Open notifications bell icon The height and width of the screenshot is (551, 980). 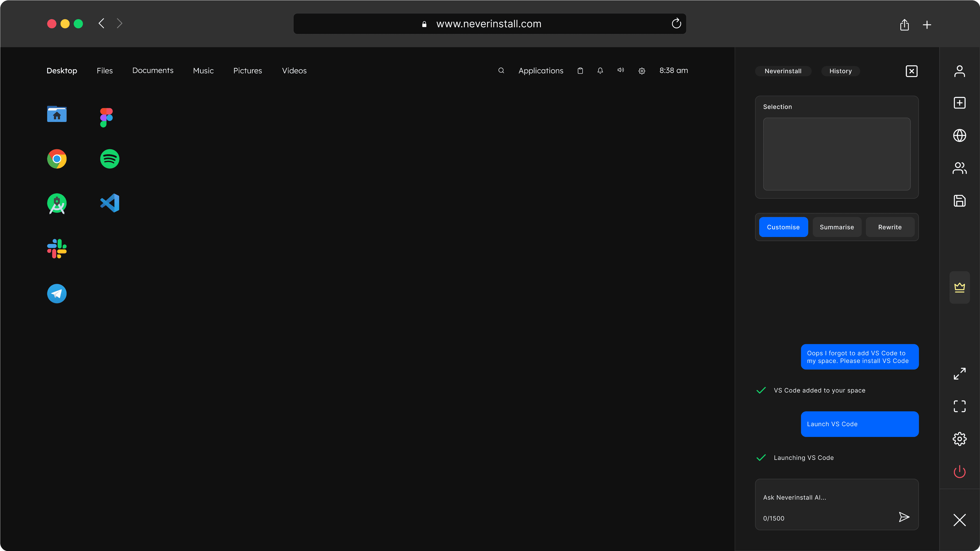click(600, 71)
